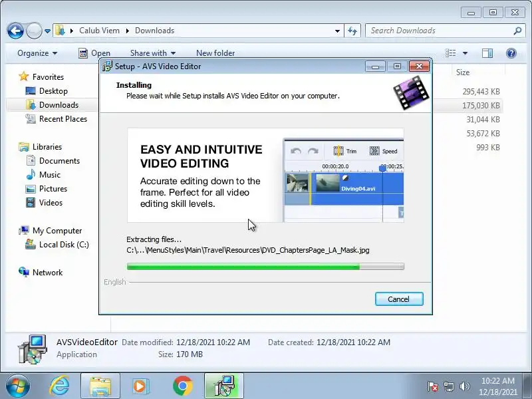Image resolution: width=532 pixels, height=399 pixels.
Task: Launch Google Chrome from taskbar
Action: (182, 386)
